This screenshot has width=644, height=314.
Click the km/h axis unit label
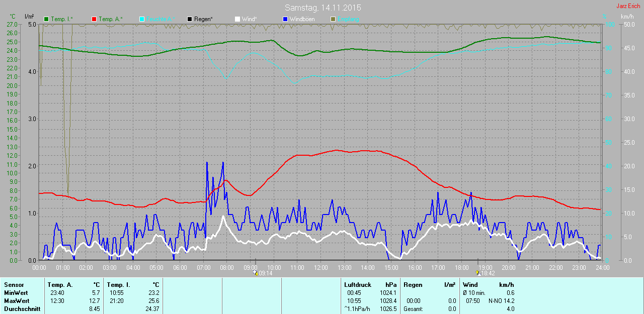[x=627, y=17]
